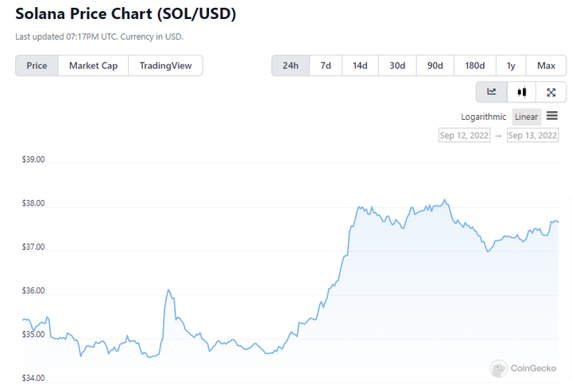
Task: Choose the 14d time range
Action: tap(360, 66)
